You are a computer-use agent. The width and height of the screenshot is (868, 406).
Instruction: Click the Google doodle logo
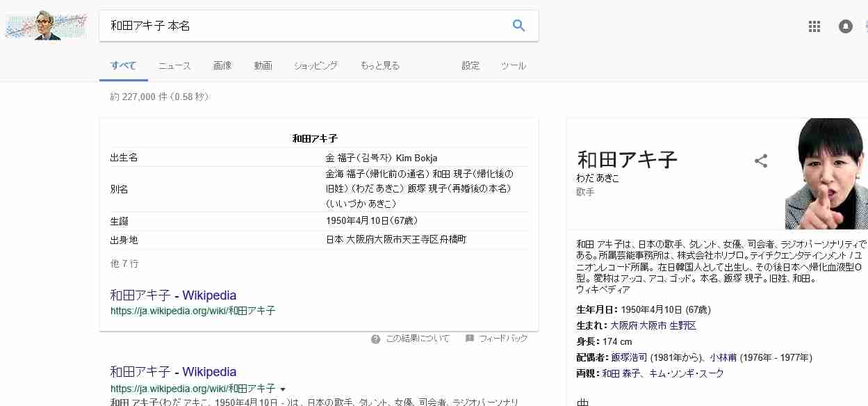click(46, 26)
